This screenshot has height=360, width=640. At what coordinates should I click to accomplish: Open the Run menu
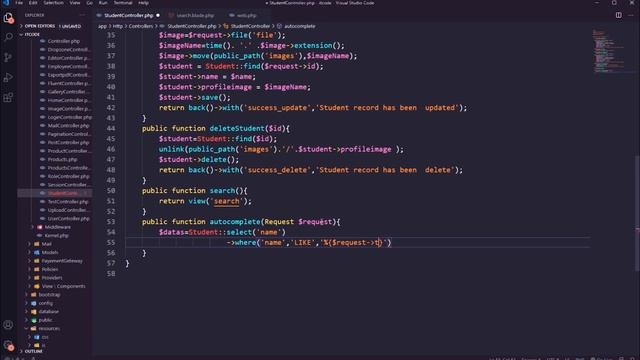pyautogui.click(x=103, y=3)
